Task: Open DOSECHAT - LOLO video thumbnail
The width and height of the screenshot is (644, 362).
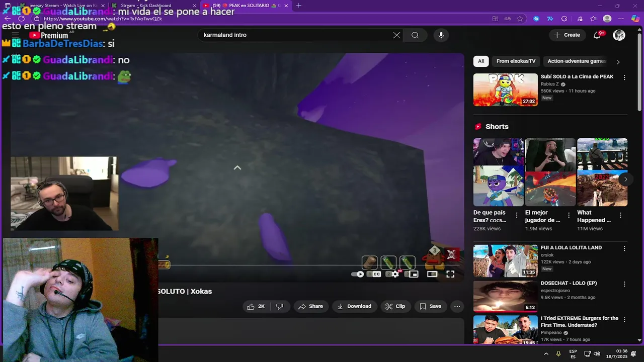Action: coord(505,296)
